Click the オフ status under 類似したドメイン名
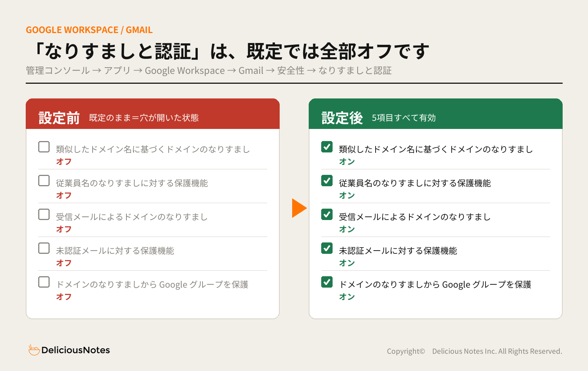Image resolution: width=588 pixels, height=371 pixels. point(64,162)
